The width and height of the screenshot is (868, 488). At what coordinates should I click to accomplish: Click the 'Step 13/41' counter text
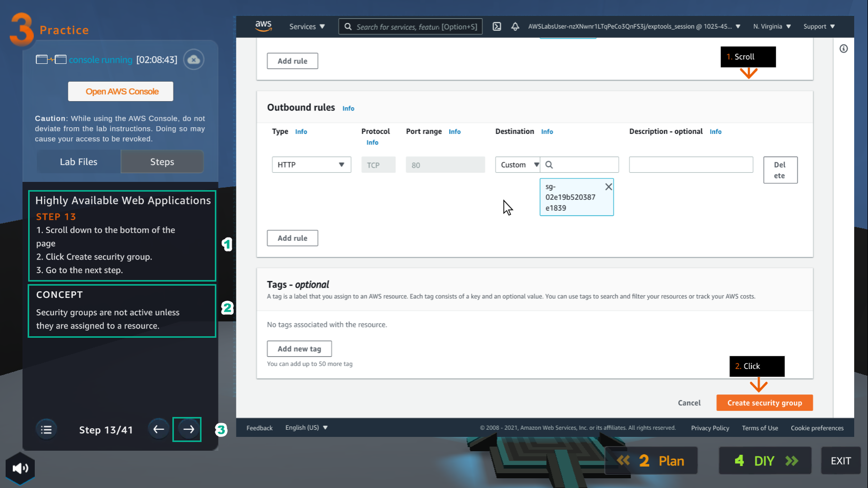pos(106,430)
